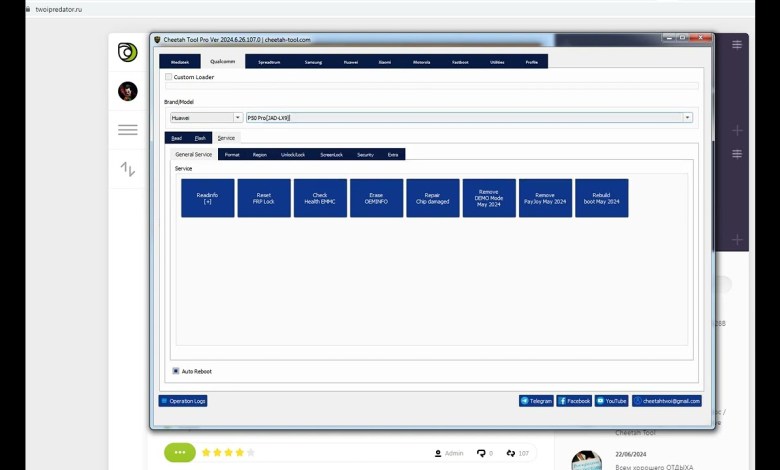Viewport: 780px width, 470px height.
Task: Toggle the Auto Reboot checkbox
Action: tap(176, 371)
